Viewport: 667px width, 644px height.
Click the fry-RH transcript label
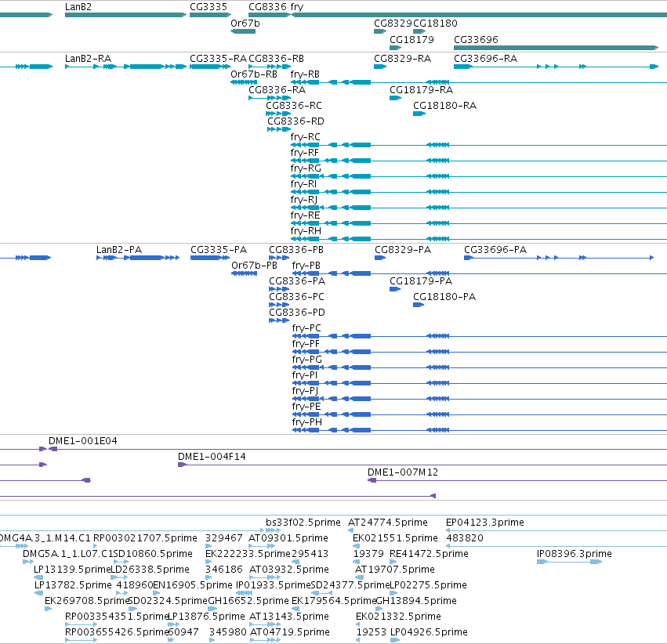pyautogui.click(x=306, y=231)
